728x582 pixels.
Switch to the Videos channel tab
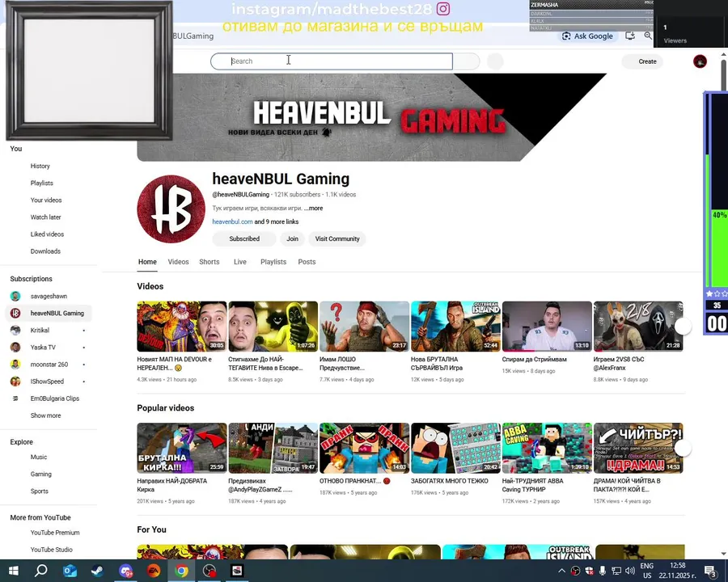(x=178, y=262)
